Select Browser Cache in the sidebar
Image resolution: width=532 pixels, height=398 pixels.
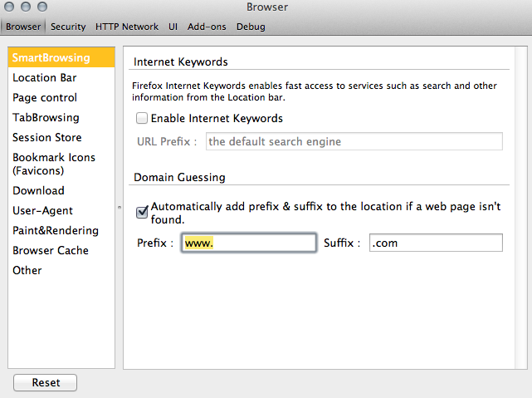coord(50,251)
